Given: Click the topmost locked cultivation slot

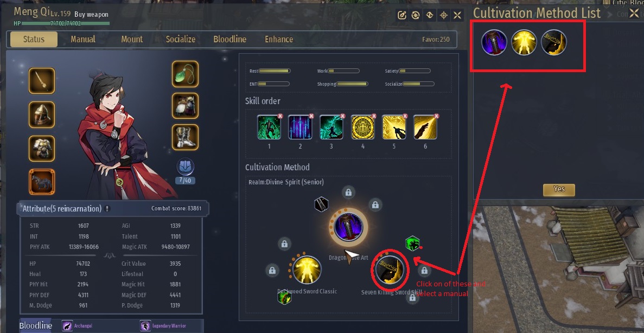Looking at the screenshot, I should tap(348, 192).
